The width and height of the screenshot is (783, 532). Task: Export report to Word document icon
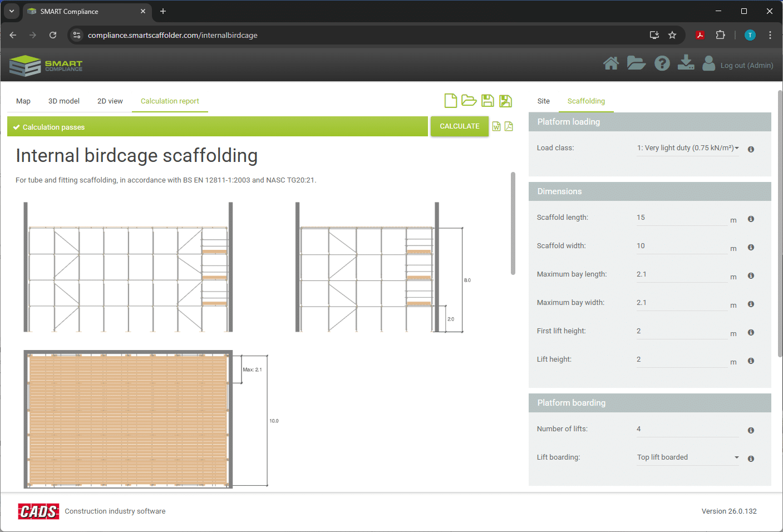coord(496,127)
